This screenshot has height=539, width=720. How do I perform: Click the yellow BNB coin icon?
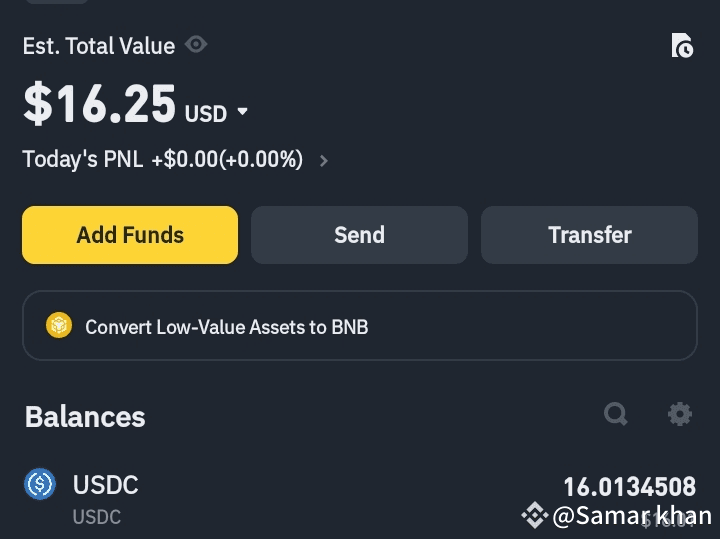click(59, 326)
